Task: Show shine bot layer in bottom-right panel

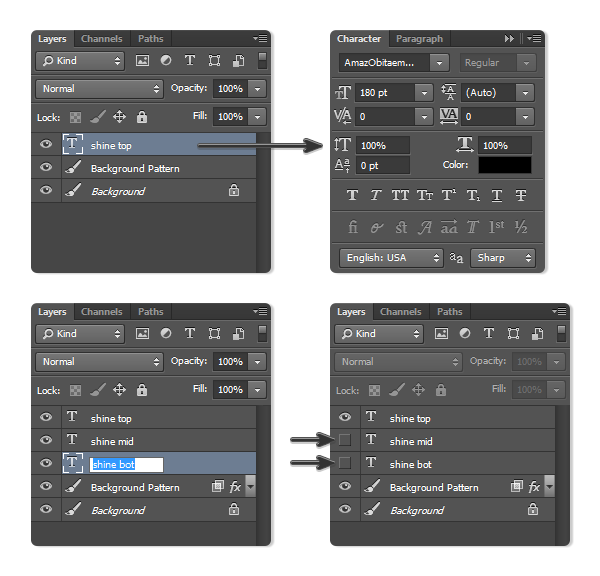Action: pos(345,463)
